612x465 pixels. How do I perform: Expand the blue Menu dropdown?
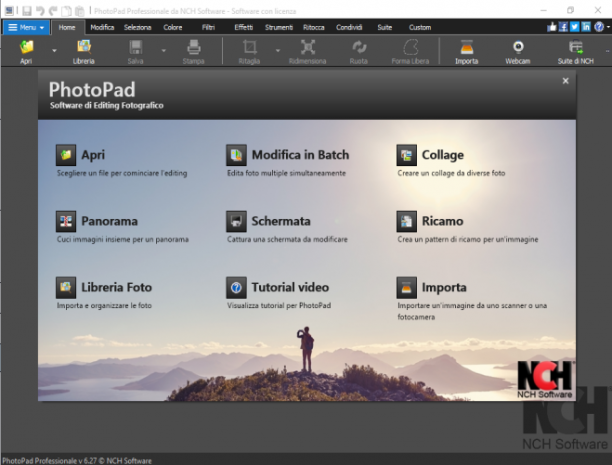(26, 27)
